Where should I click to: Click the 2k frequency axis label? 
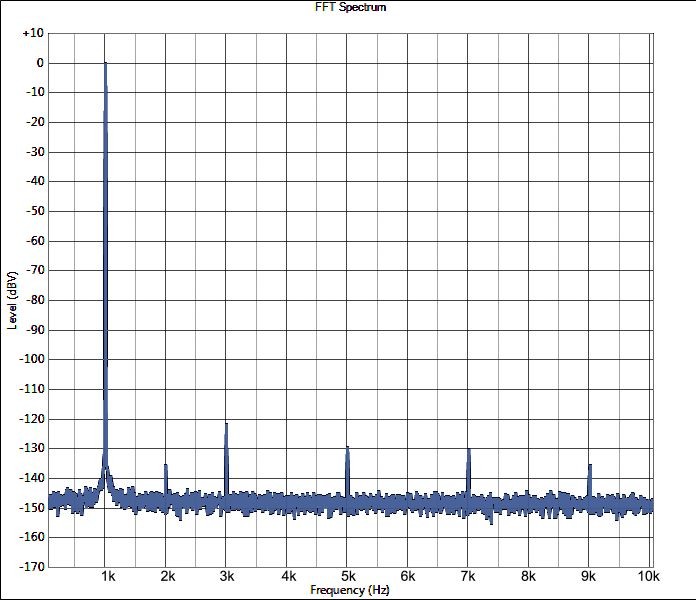[x=168, y=576]
